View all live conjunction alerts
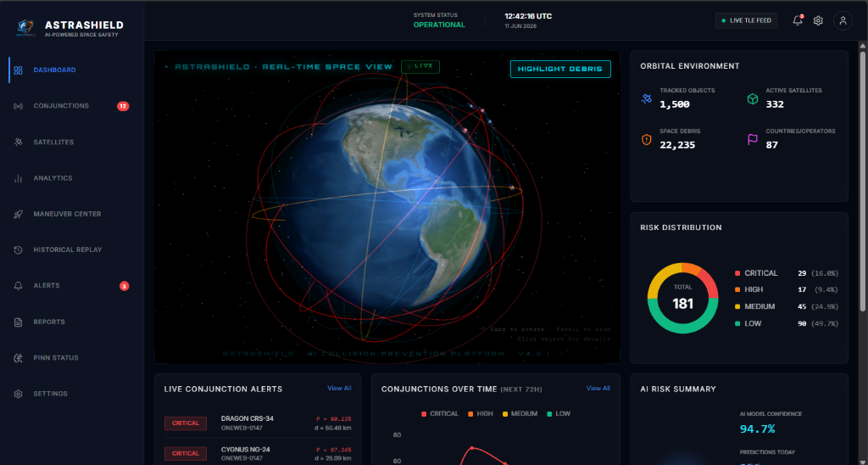868x465 pixels. pos(339,388)
